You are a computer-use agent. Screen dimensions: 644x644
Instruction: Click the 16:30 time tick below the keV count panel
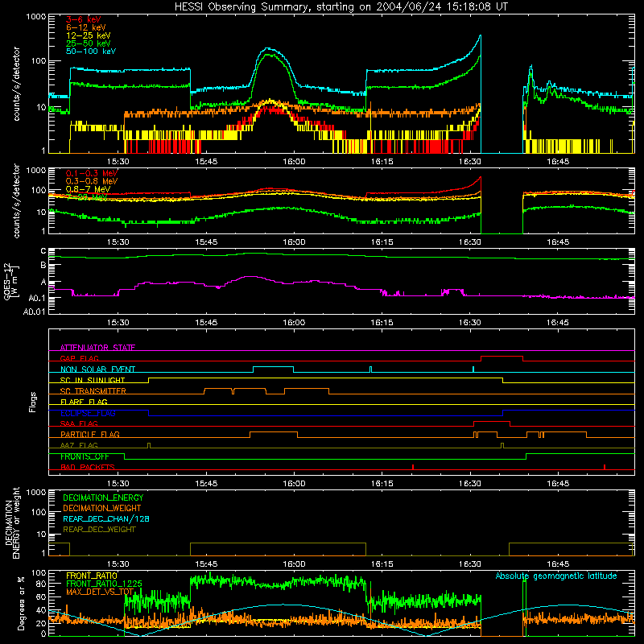pos(470,162)
